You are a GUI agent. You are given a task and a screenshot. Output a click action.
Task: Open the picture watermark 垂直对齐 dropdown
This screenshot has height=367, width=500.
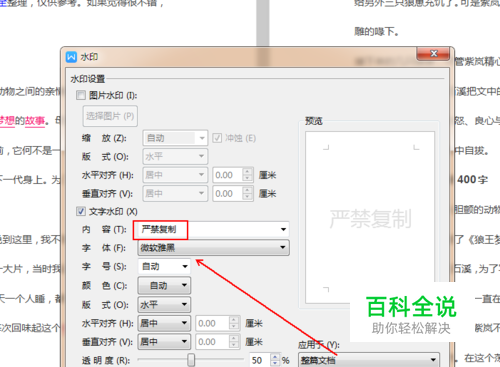[175, 193]
